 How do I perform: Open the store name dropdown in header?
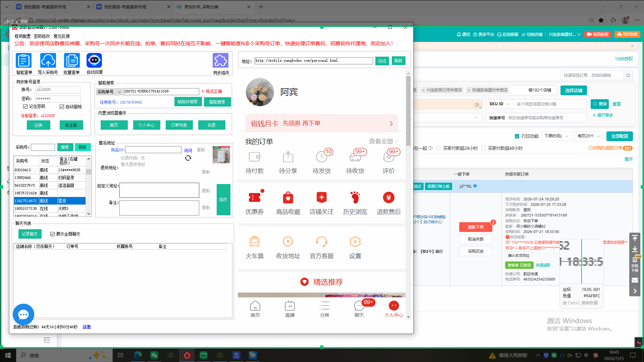(x=565, y=35)
